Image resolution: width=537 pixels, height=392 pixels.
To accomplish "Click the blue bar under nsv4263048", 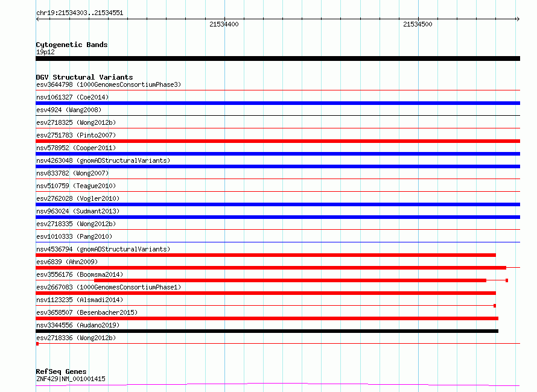I will tap(278, 166).
